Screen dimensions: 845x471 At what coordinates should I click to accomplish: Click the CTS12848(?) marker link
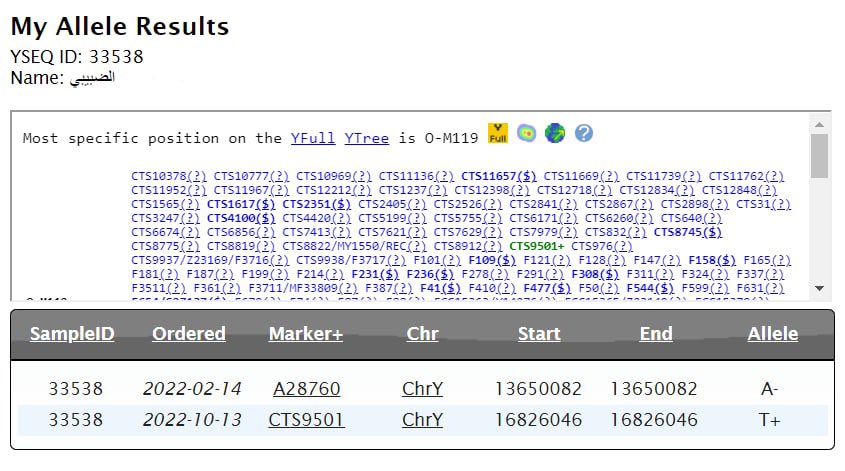(x=739, y=190)
